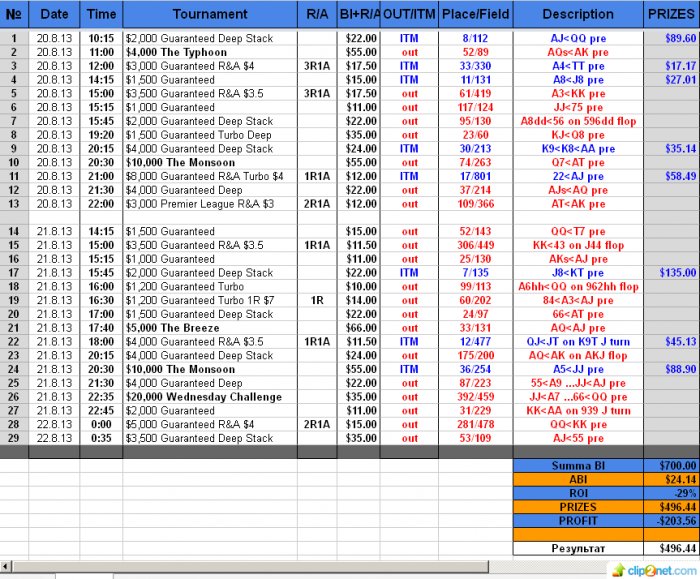Select prize cell '$135.00'

(x=671, y=273)
